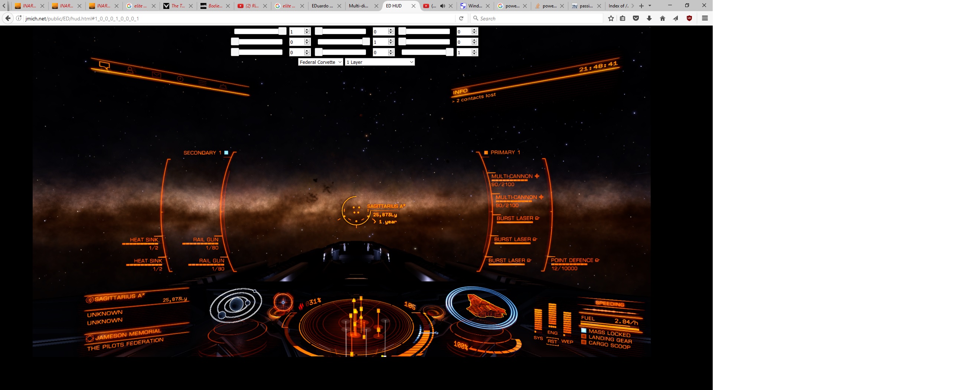Close the ED HUD tab
Viewport: 980px width, 390px height.
[x=414, y=6]
